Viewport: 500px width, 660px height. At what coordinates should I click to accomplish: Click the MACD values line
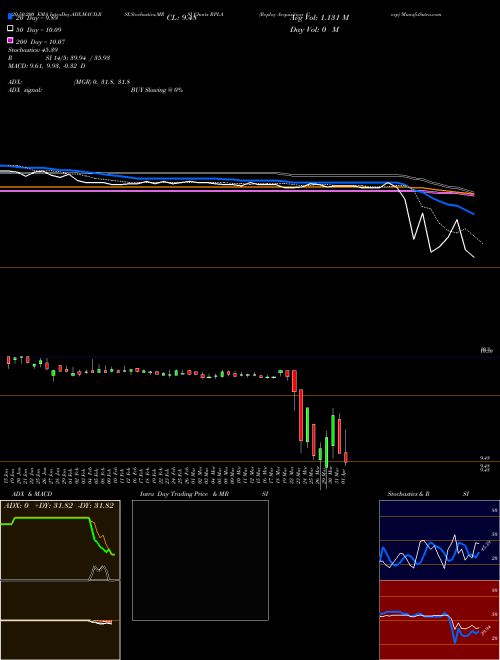(x=46, y=66)
